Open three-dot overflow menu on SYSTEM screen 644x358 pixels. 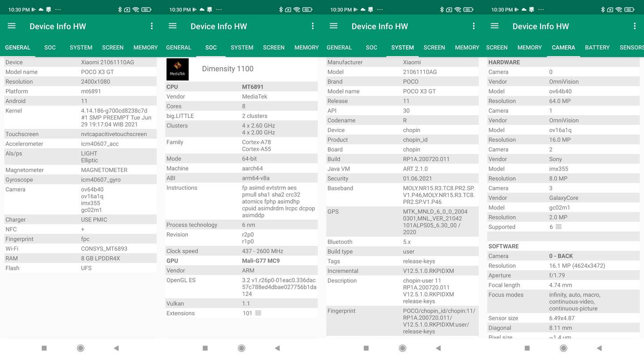[x=474, y=26]
